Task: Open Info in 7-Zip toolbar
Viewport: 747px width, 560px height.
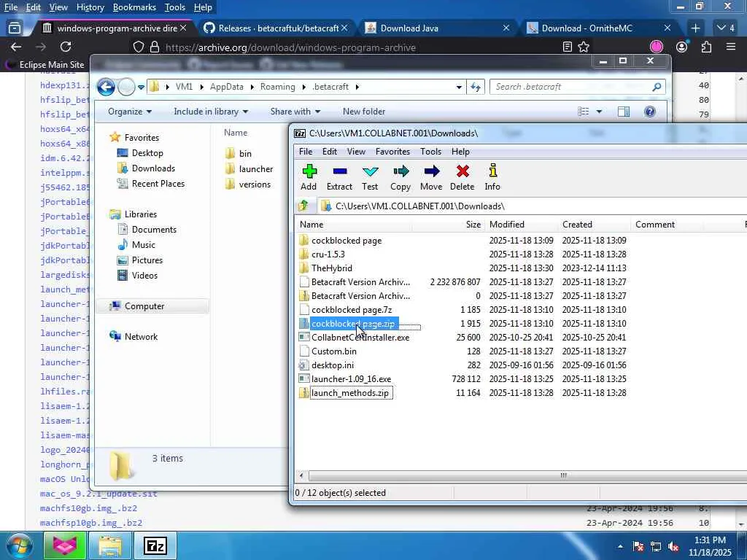Action: [492, 178]
